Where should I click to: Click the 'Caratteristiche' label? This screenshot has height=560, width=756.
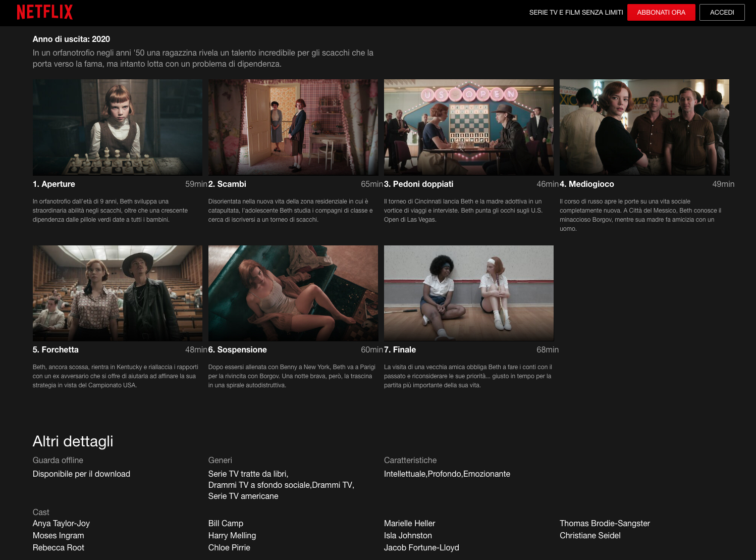(410, 461)
